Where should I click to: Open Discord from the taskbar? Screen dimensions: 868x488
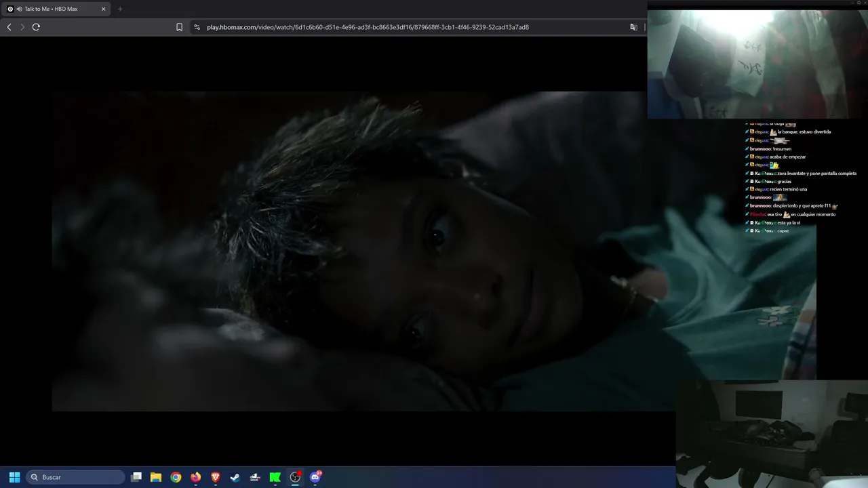[x=315, y=477]
